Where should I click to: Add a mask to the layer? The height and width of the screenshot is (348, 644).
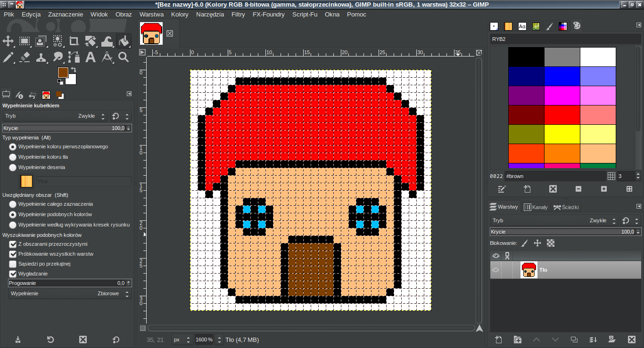coord(612,340)
